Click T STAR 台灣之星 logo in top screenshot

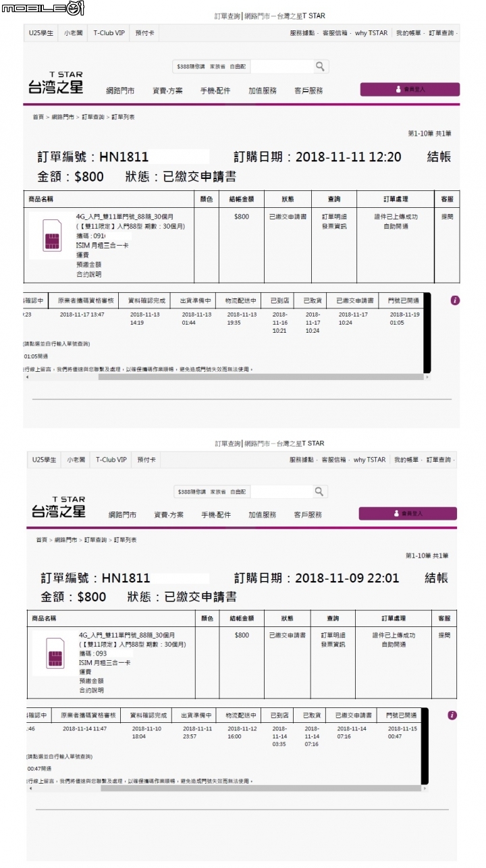[x=55, y=84]
